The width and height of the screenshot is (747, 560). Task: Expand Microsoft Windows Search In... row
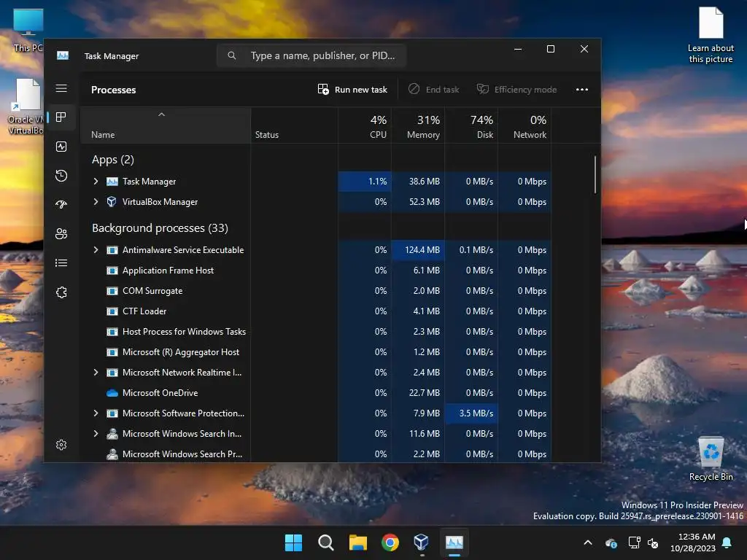coord(96,434)
